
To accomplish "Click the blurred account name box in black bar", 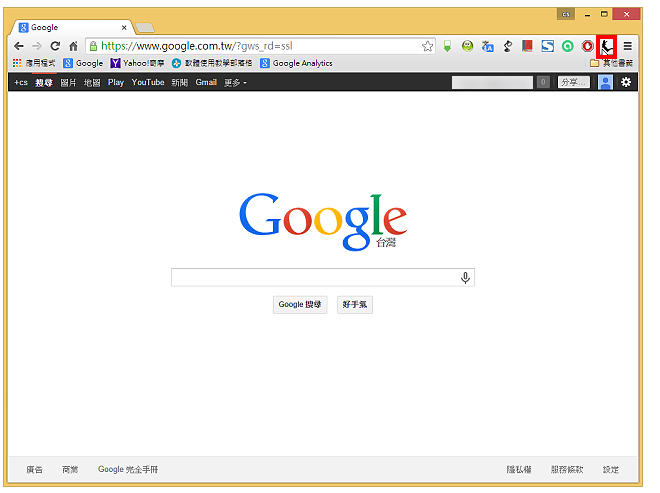I will coord(492,82).
